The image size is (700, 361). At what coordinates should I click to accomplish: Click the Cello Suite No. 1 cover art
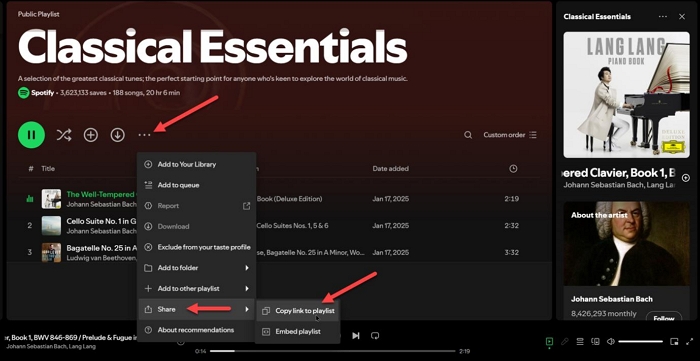click(x=51, y=226)
